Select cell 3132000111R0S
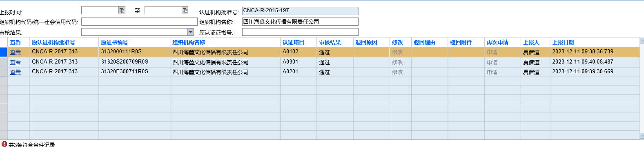Screen dimensions: 644x147 134,52
